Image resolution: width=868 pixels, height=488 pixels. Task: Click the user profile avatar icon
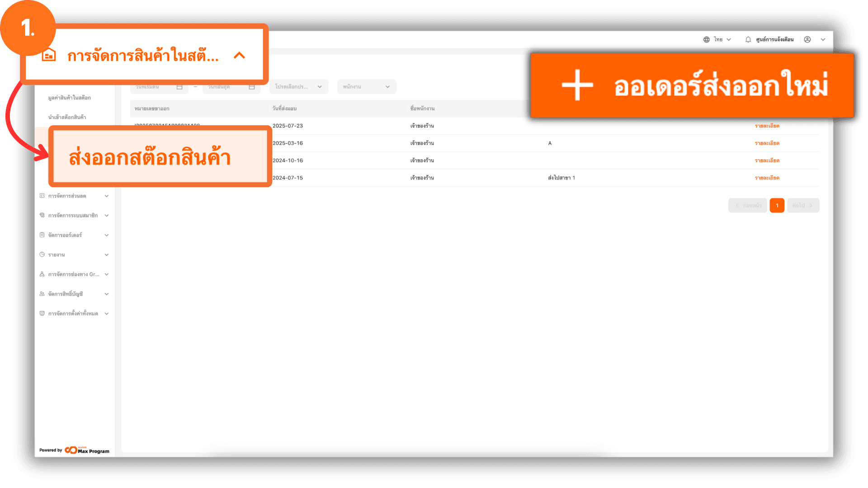807,39
